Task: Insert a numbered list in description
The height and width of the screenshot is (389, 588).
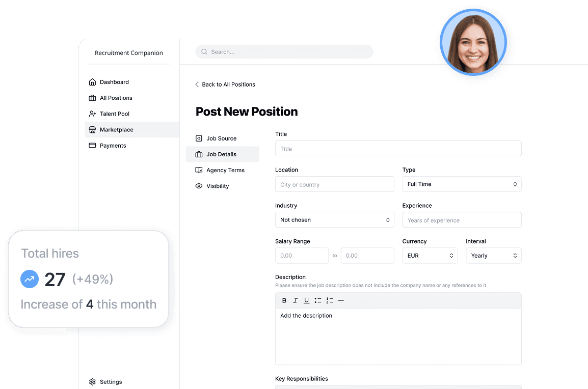Action: click(x=330, y=300)
